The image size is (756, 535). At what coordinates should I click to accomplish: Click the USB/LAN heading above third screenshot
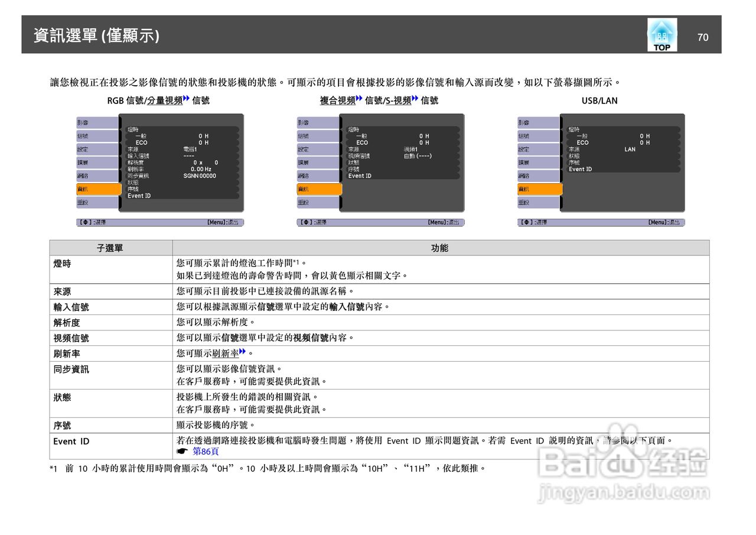point(599,100)
